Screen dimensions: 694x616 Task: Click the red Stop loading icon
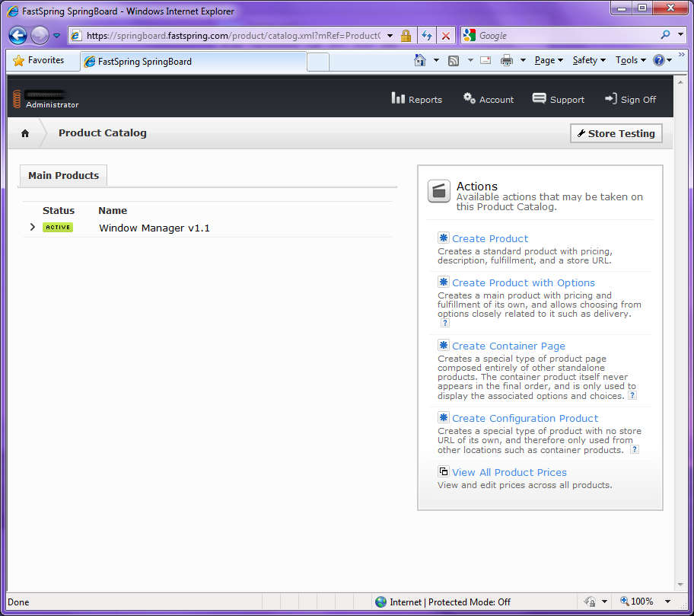446,36
